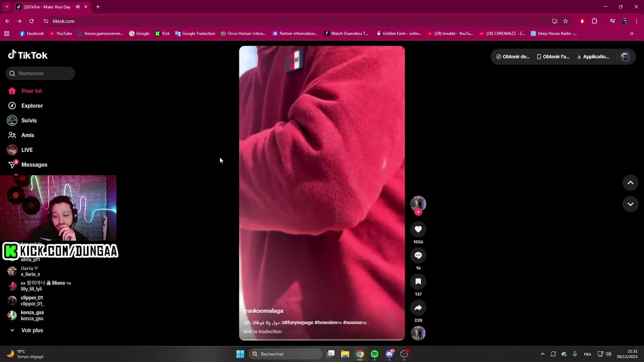Screen dimensions: 644x362
Task: Open the Facebook bookmark
Action: (x=31, y=34)
